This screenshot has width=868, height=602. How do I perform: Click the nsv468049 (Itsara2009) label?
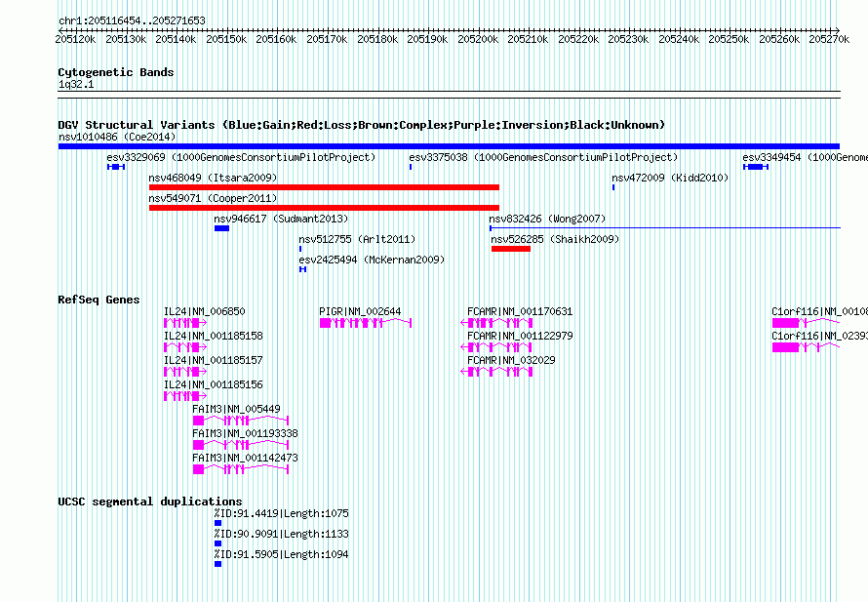[213, 178]
